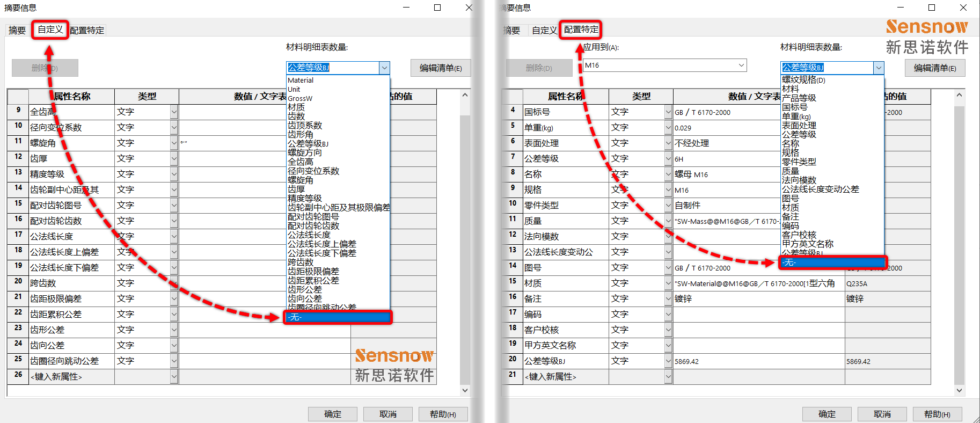
Task: Choose 表面处理 in right dialog's dropdown list
Action: pos(799,125)
